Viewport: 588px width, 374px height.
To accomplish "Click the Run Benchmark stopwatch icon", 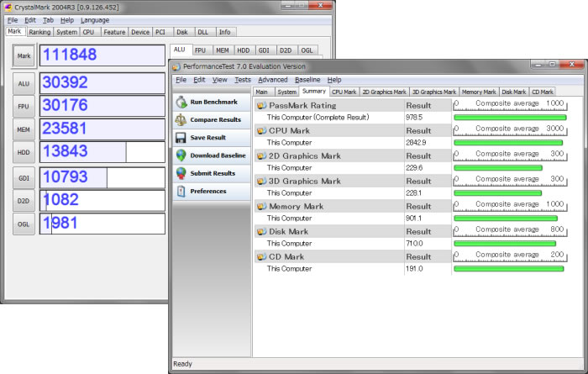I will [x=181, y=102].
